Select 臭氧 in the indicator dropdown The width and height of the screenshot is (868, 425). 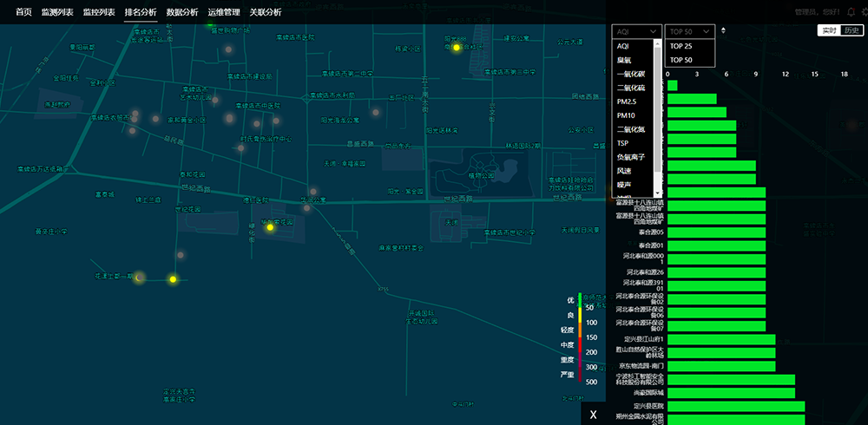pos(624,60)
